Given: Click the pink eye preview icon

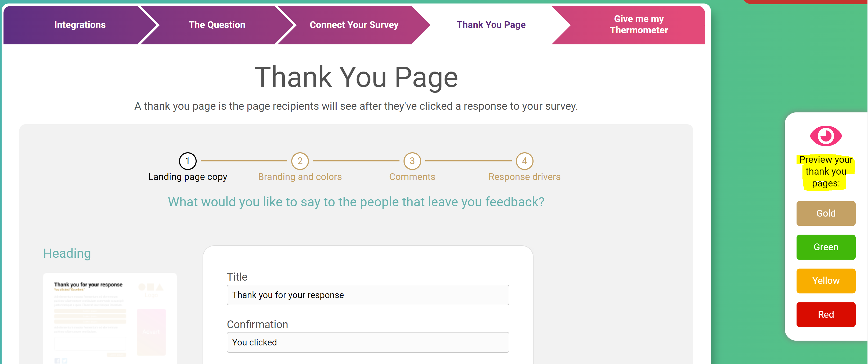Looking at the screenshot, I should click(x=826, y=136).
